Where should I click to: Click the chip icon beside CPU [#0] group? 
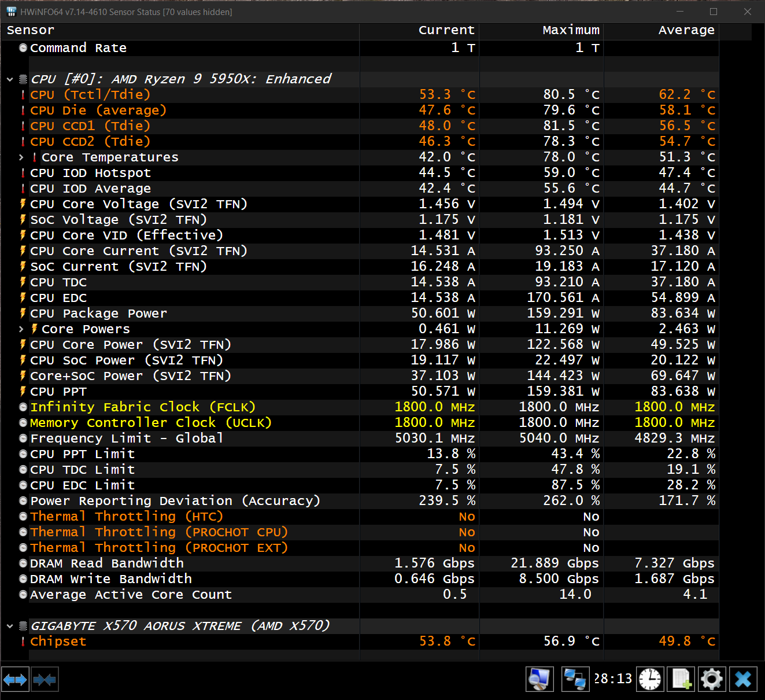pos(23,79)
